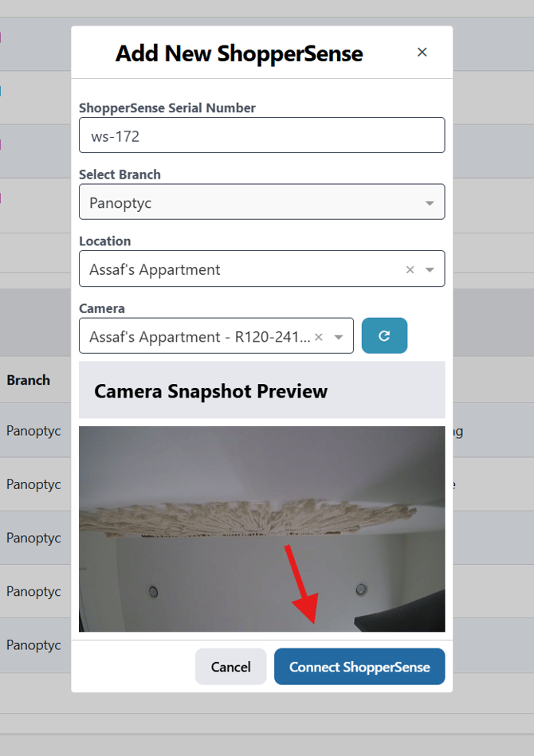Select the Panoptyc value in Select Branch

[x=120, y=203]
